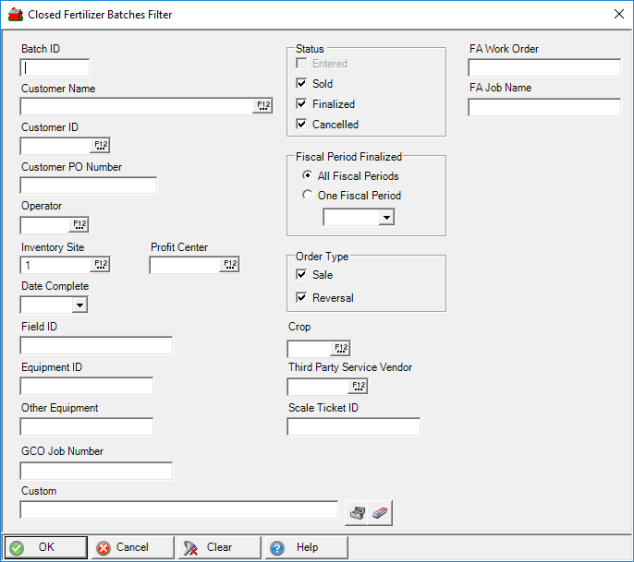Screen dimensions: 634x562
Task: Open Inventory Site F12 lookup
Action: click(x=101, y=265)
